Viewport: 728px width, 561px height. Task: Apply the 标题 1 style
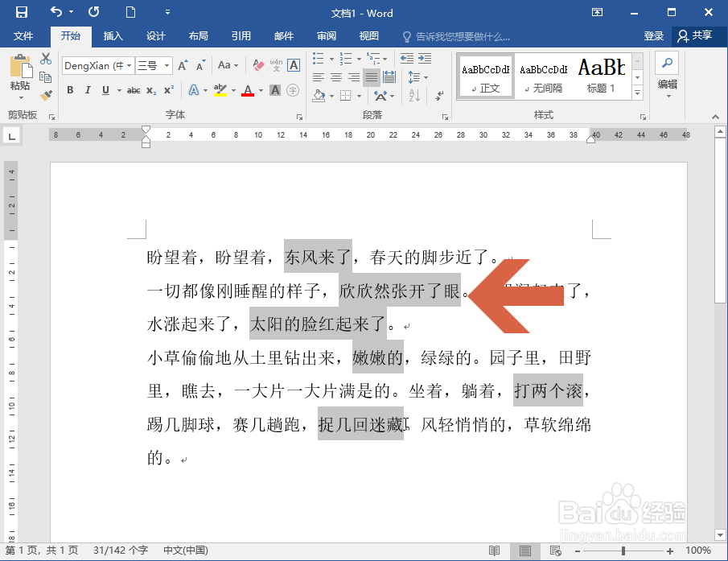tap(601, 76)
